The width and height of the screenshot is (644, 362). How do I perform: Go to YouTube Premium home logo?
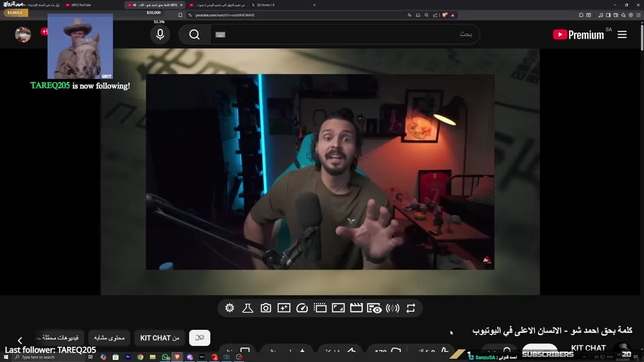pos(578,35)
